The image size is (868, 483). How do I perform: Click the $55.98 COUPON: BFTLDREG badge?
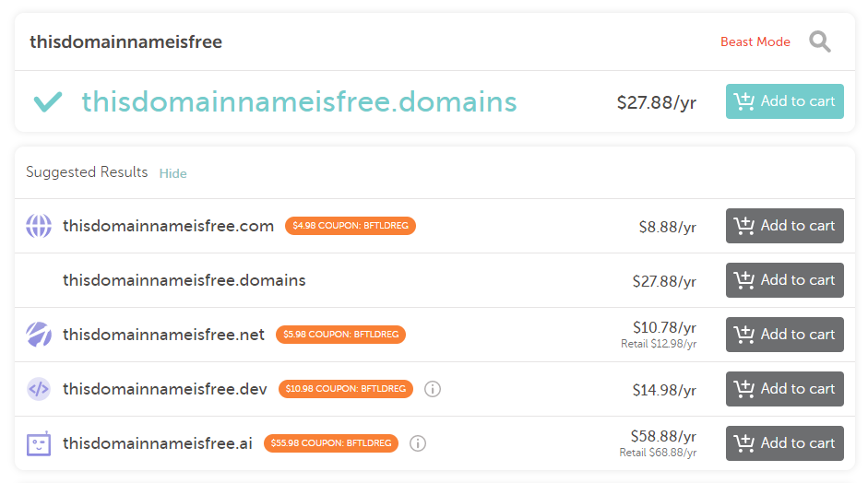click(331, 443)
